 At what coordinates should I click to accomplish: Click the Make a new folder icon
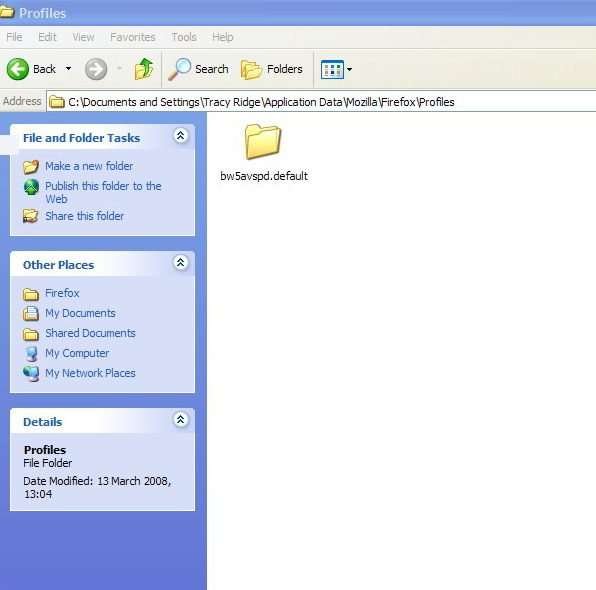pyautogui.click(x=31, y=167)
